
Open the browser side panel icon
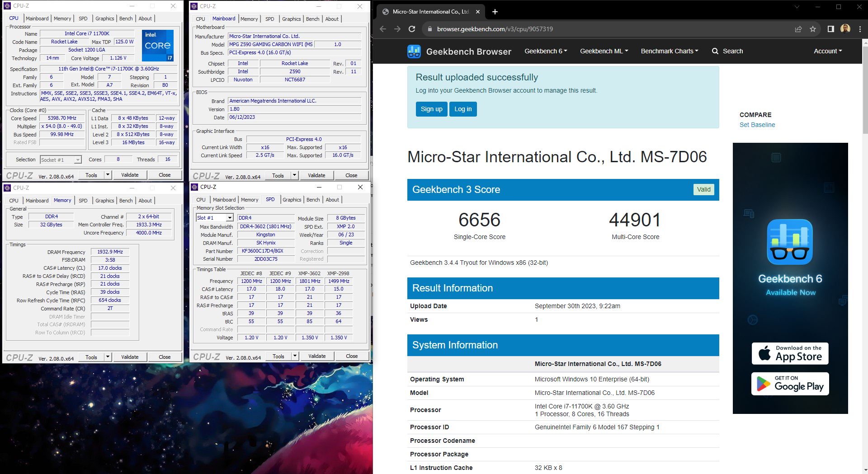click(830, 29)
